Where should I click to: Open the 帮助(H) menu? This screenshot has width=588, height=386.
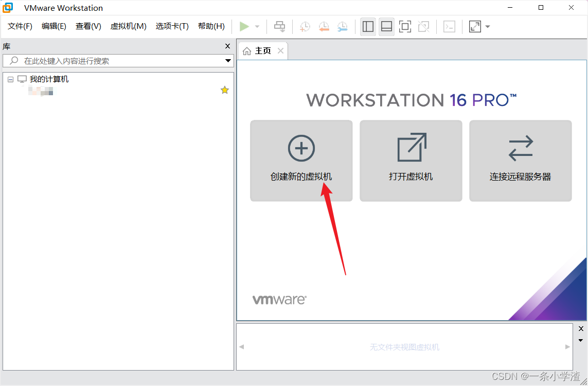211,26
